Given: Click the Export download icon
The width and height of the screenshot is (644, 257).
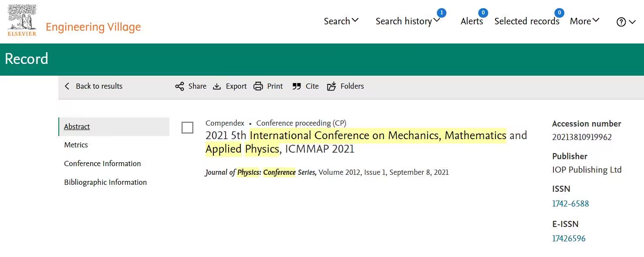Looking at the screenshot, I should coord(217,86).
